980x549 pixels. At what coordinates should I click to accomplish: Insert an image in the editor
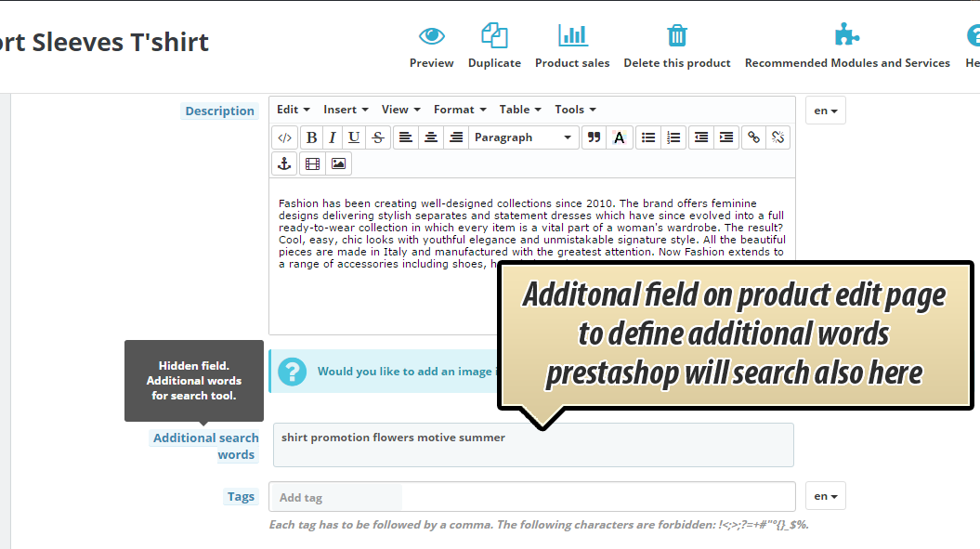point(338,163)
